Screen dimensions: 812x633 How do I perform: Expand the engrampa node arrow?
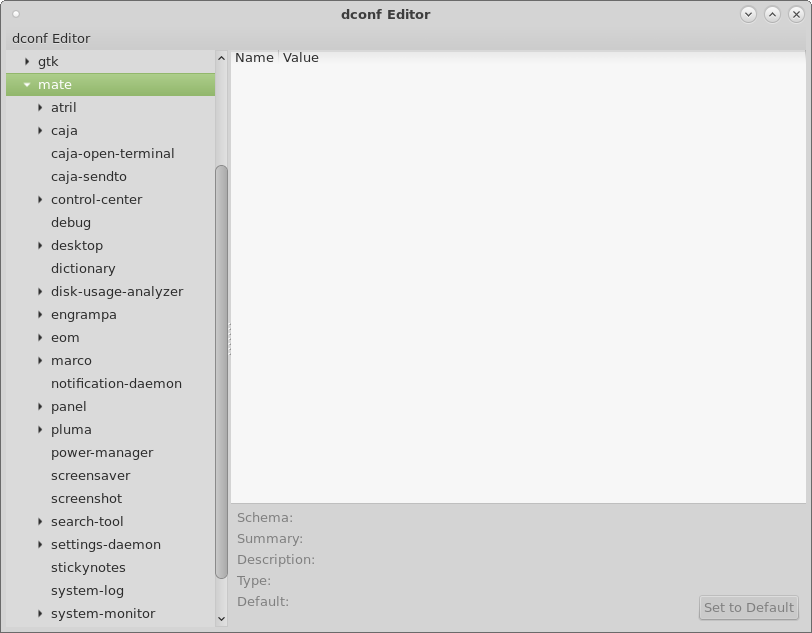pos(40,314)
